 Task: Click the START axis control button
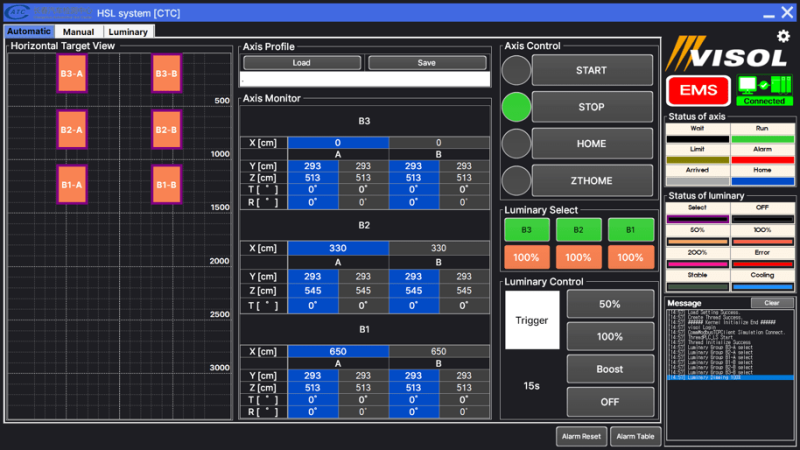pos(592,70)
